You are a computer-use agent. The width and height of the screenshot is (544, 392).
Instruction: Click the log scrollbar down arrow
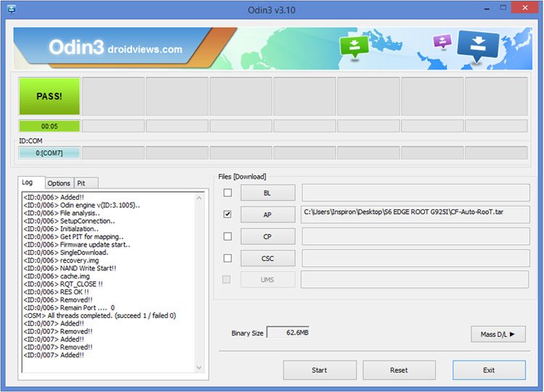coord(199,367)
